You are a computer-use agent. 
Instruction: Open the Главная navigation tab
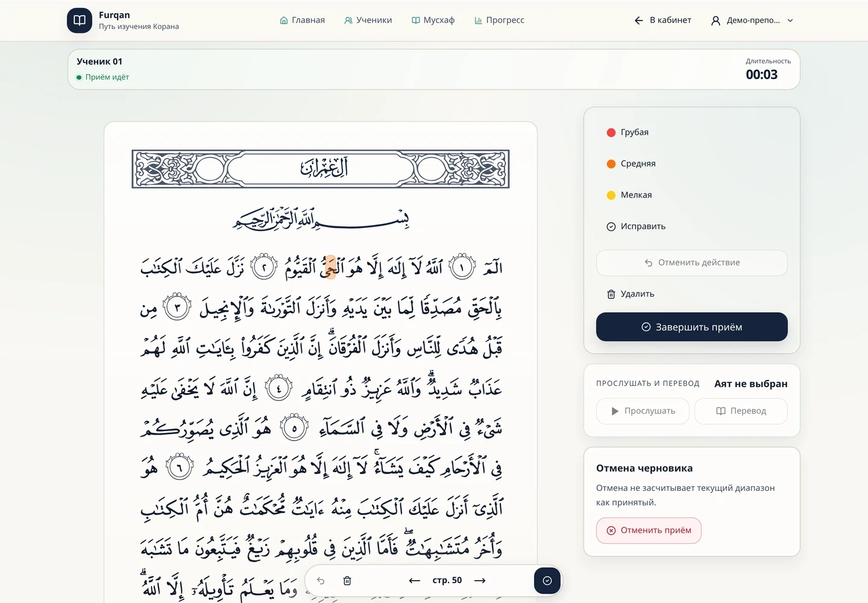click(x=303, y=20)
